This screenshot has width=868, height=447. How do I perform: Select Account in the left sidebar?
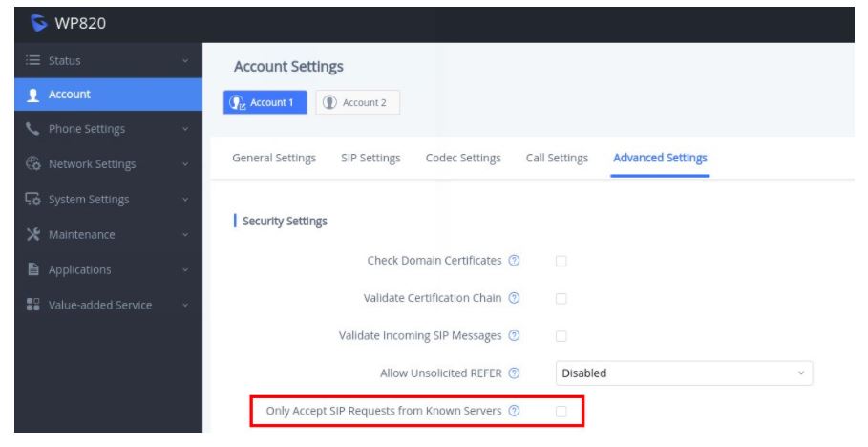pos(70,95)
